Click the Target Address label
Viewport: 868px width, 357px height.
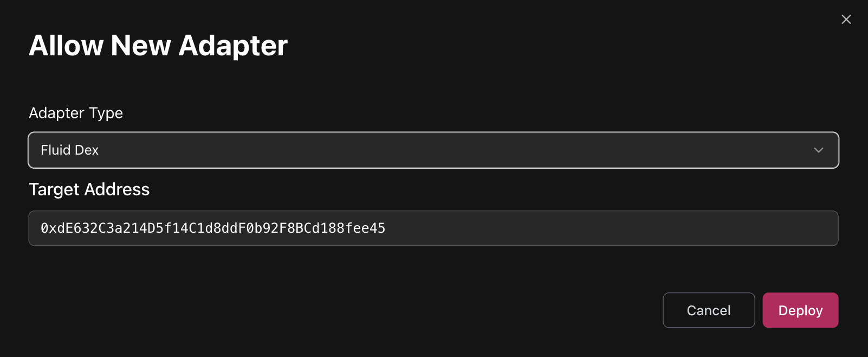coord(89,189)
